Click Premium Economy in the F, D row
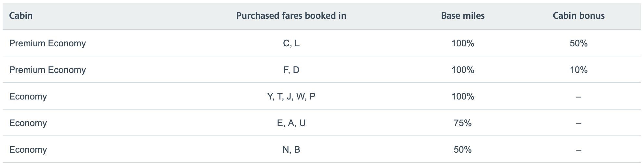The image size is (644, 164). pos(47,70)
